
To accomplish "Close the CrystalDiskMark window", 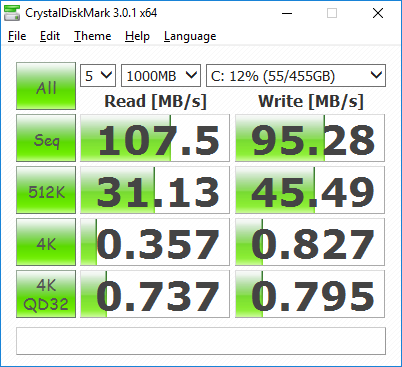I will click(x=378, y=13).
